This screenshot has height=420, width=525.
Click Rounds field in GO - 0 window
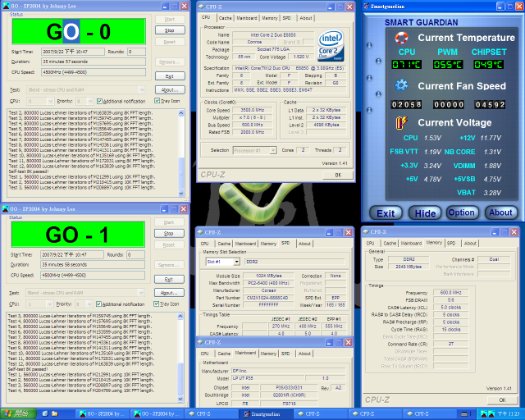click(136, 52)
